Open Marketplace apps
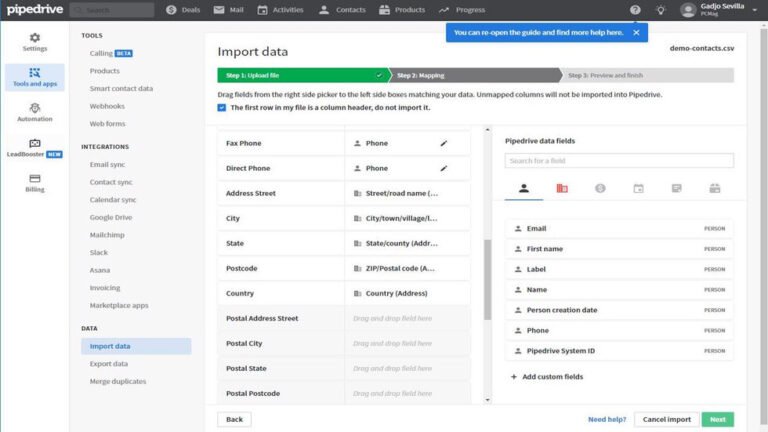This screenshot has width=768, height=432. (x=119, y=305)
